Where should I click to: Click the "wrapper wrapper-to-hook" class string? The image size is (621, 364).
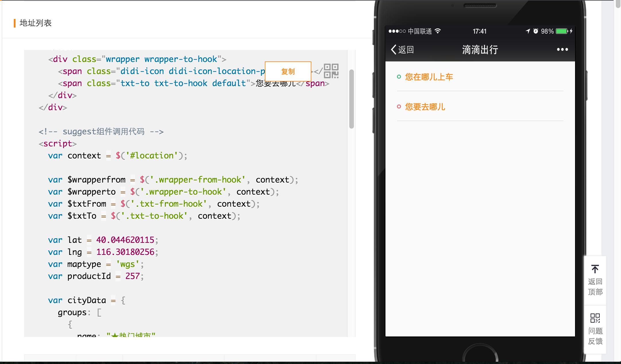point(161,59)
